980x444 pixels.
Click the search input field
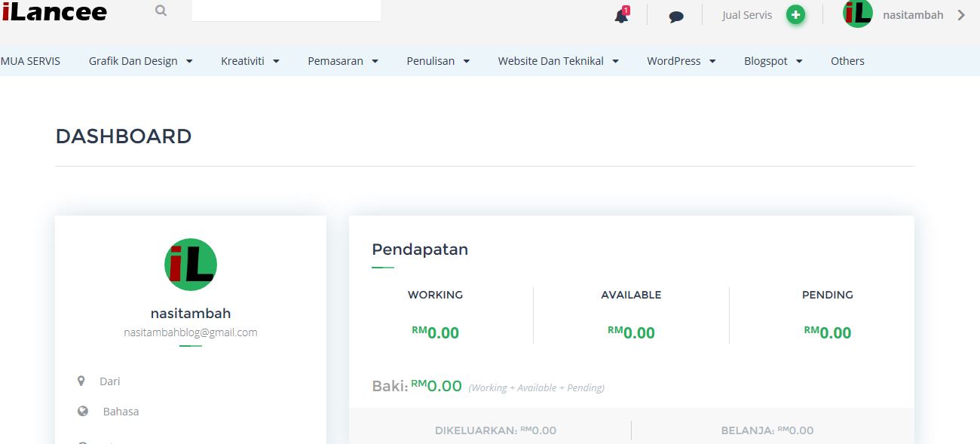(x=286, y=11)
